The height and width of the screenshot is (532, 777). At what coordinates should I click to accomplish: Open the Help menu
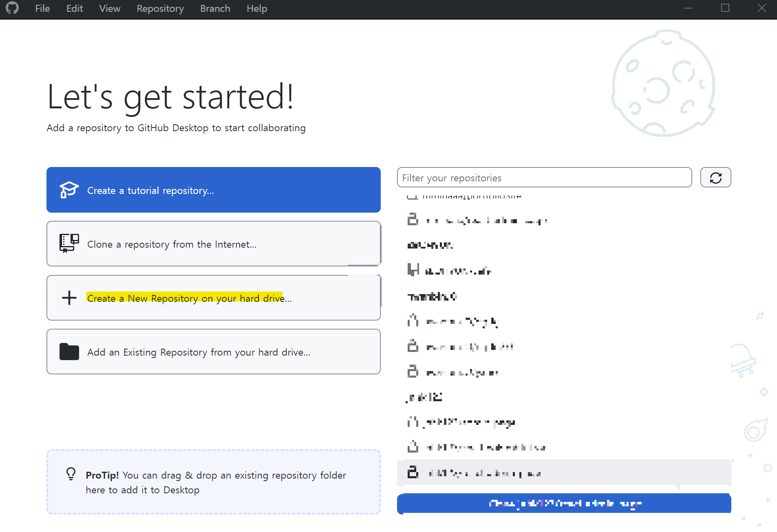257,9
